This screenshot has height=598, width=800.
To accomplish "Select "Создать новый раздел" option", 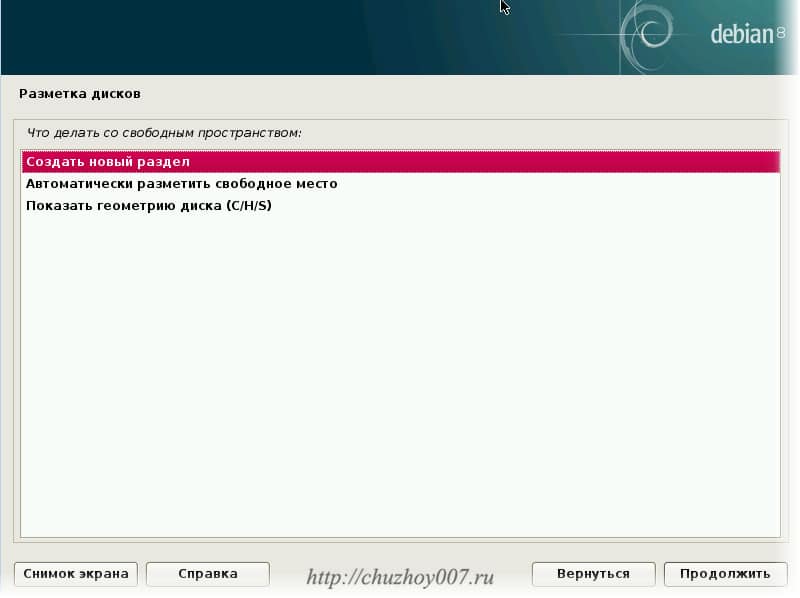I will (x=401, y=162).
